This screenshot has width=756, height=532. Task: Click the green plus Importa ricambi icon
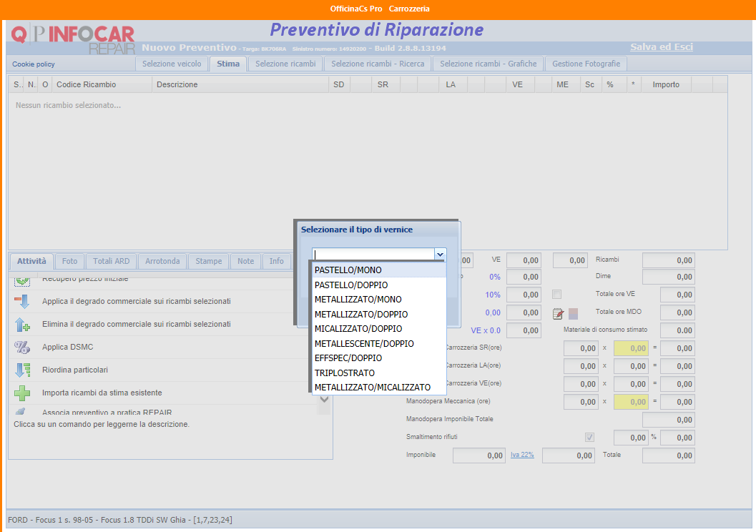tap(22, 393)
